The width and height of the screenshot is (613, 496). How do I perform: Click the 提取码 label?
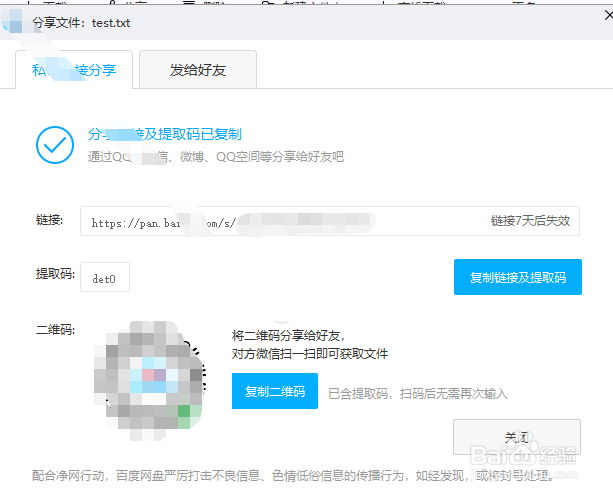55,274
